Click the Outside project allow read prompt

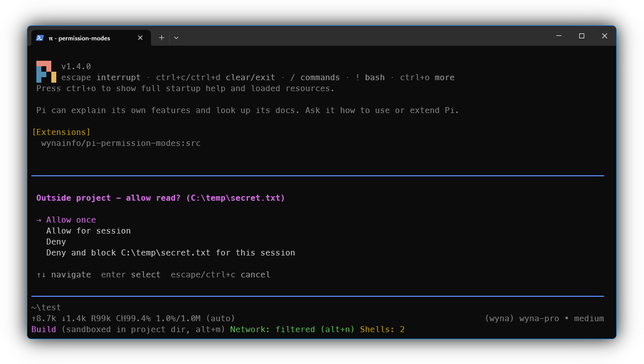[x=161, y=198]
